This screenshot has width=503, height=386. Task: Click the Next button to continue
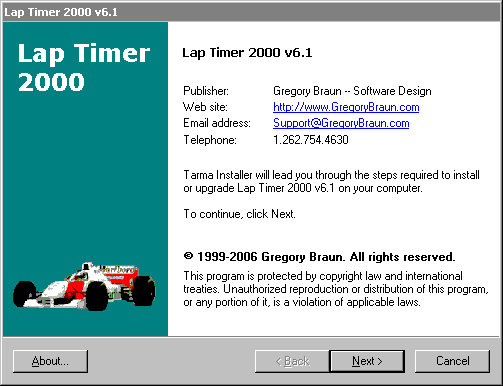[367, 361]
